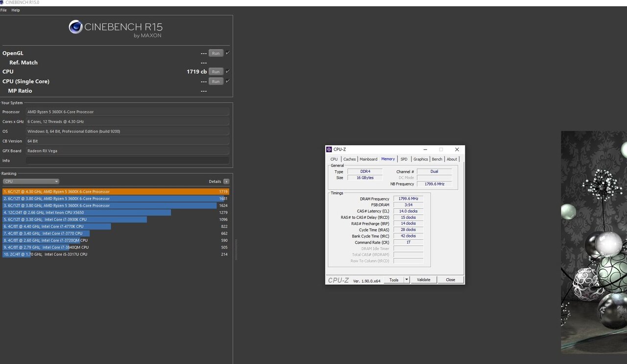Switch to the Caches tab in CPU-Z
Viewport: 627px width, 364px height.
pos(349,159)
